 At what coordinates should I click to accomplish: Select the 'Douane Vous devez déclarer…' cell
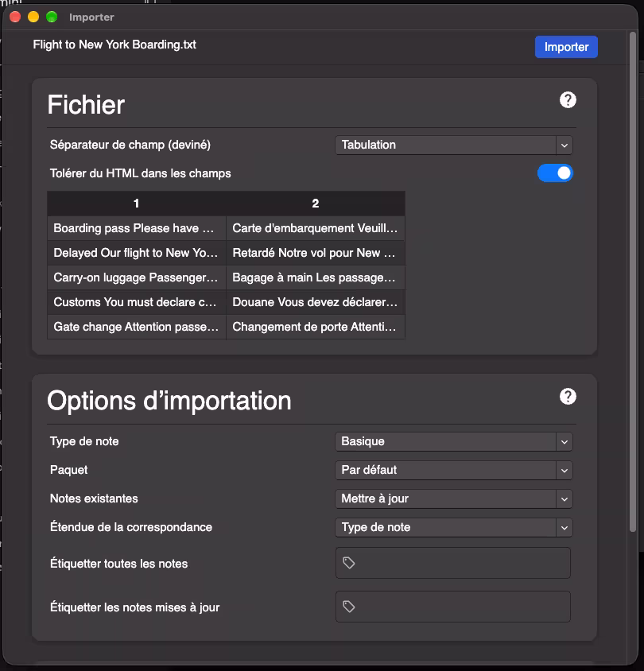tap(316, 302)
